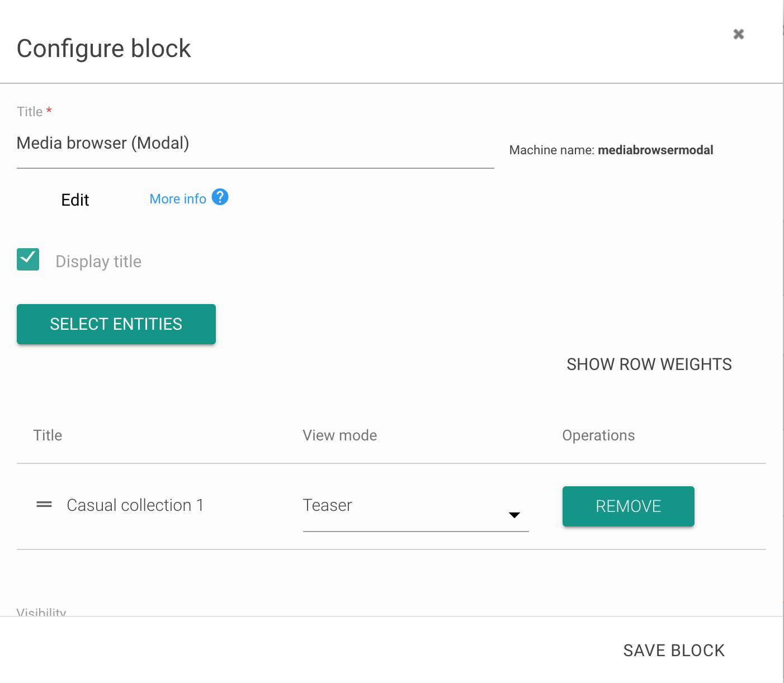This screenshot has width=784, height=683.
Task: Focus the Title field containing Media browser (Modal)
Action: pos(255,144)
